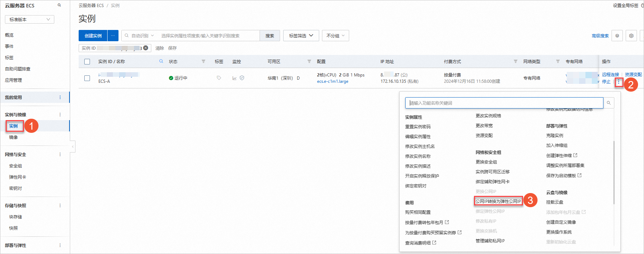Click 资源变配 in the operations column

(633, 74)
